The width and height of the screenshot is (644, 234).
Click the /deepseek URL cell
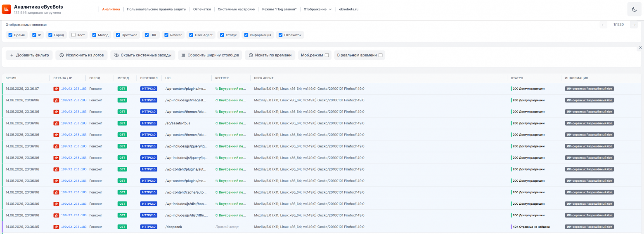(x=173, y=227)
